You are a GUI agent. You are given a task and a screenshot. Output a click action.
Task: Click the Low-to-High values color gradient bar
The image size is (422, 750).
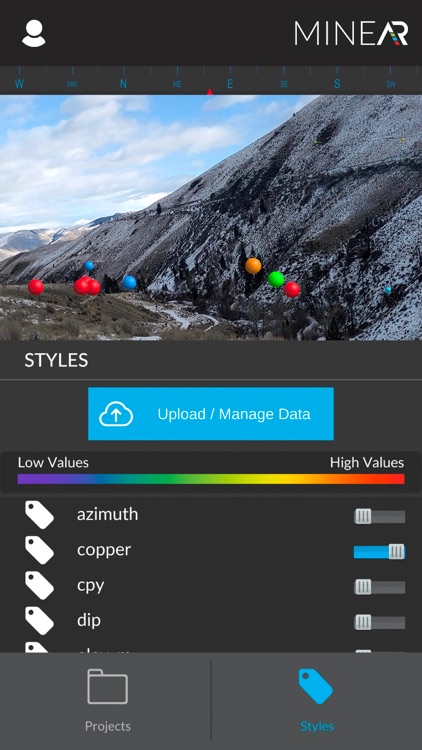211,479
